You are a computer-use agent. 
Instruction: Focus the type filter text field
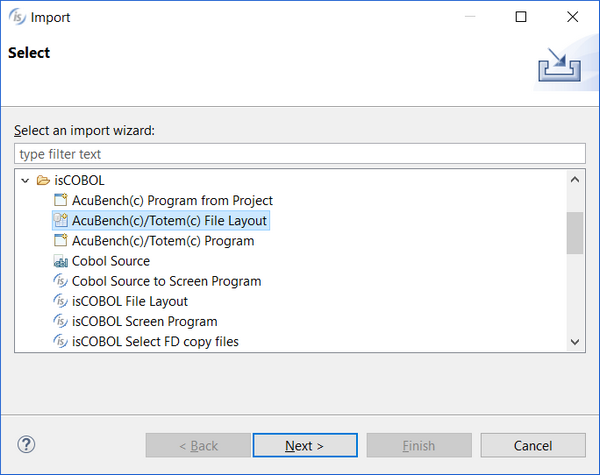click(x=300, y=154)
